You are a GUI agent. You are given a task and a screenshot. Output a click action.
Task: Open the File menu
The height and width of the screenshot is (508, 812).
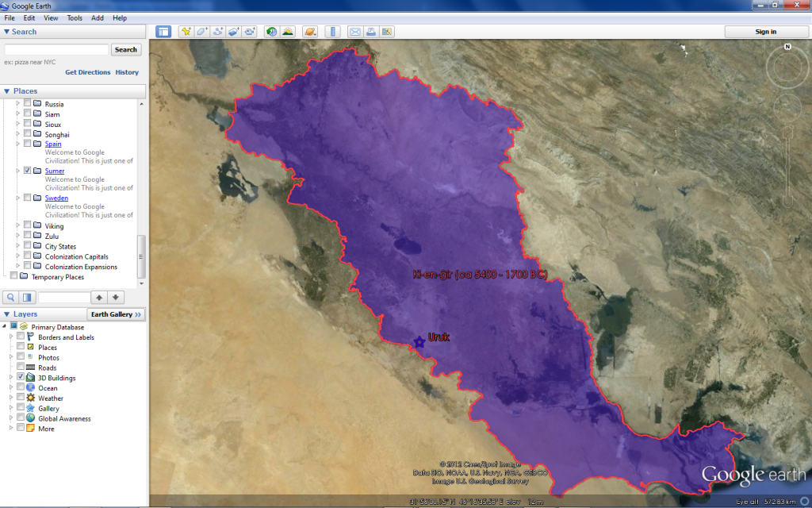(10, 17)
